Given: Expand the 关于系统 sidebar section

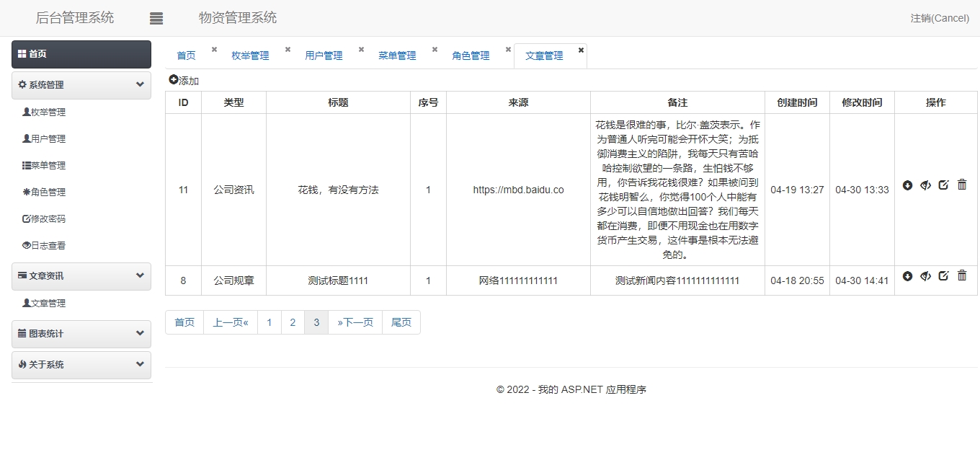Looking at the screenshot, I should (140, 364).
